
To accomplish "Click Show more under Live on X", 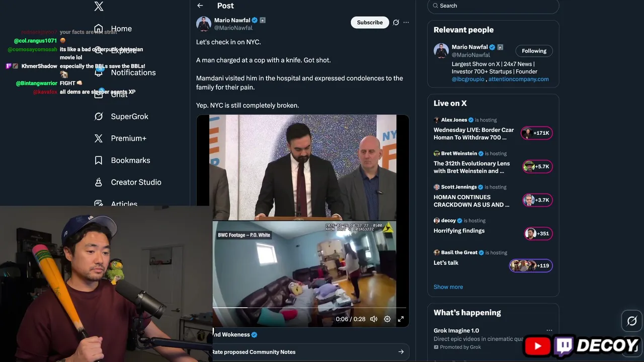I will coord(448,287).
